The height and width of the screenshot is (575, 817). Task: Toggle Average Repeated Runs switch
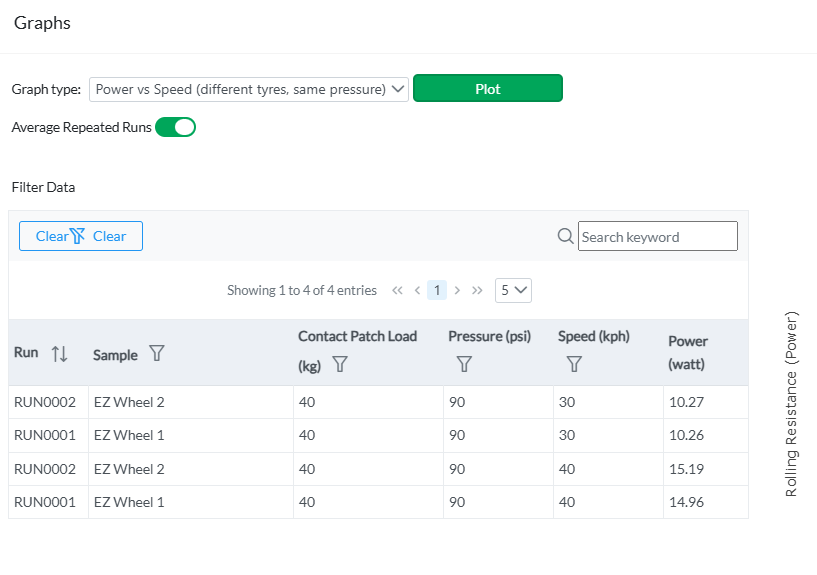pyautogui.click(x=176, y=127)
